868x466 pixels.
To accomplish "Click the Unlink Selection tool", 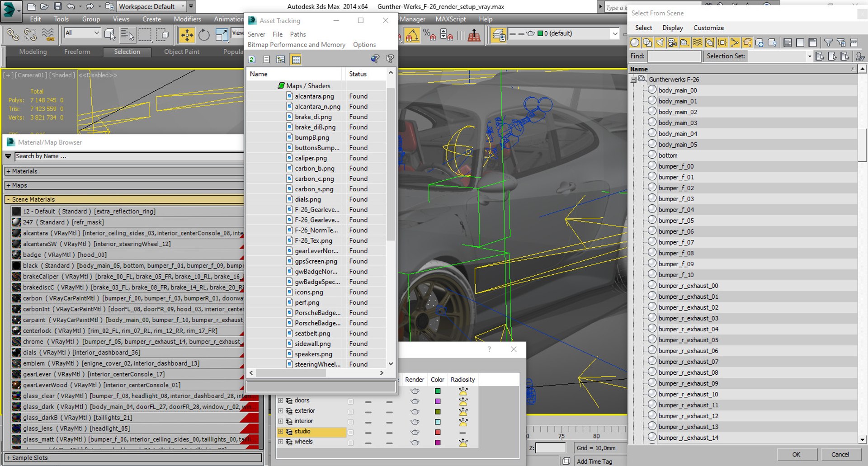I will point(30,35).
